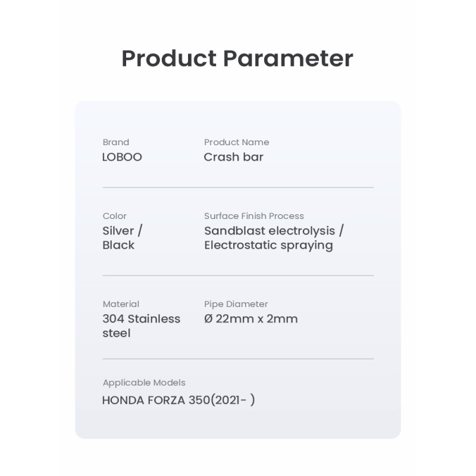Select the HONDA FORZA 350(2021- ) text
476x476 pixels.
[x=178, y=400]
